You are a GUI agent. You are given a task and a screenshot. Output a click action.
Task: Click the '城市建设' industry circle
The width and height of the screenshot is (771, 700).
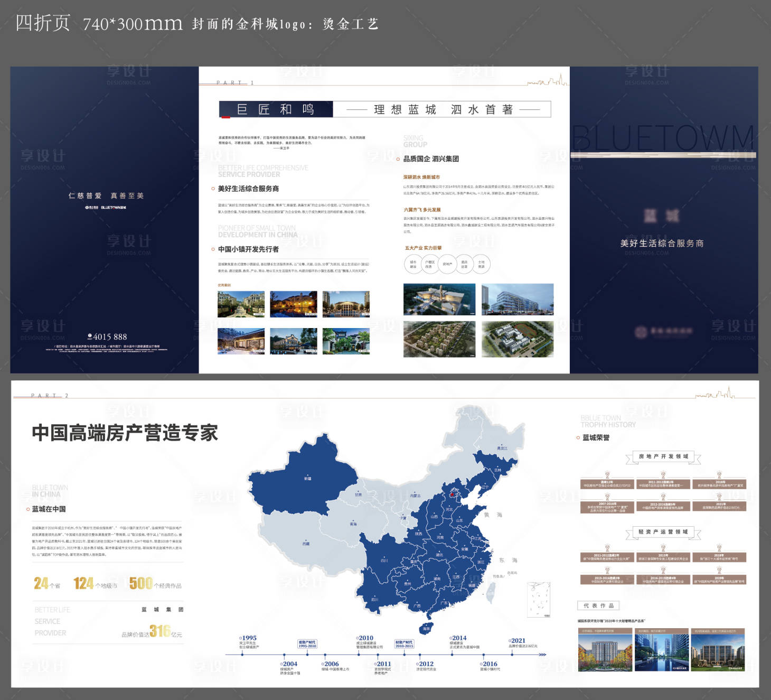(413, 264)
